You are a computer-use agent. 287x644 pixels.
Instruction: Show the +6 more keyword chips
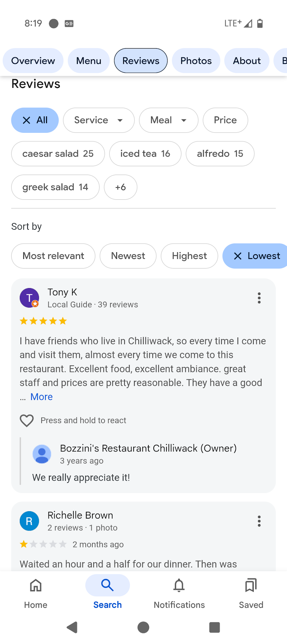[x=121, y=187]
